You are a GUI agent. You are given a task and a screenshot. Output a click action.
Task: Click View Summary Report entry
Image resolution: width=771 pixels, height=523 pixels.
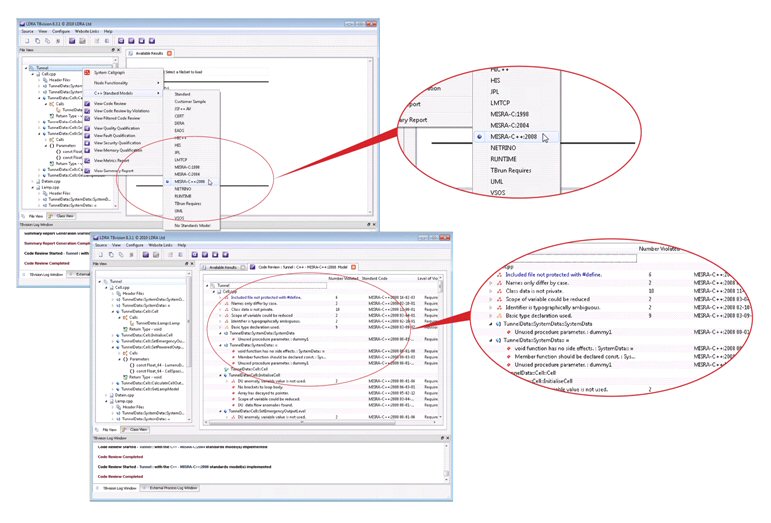115,170
